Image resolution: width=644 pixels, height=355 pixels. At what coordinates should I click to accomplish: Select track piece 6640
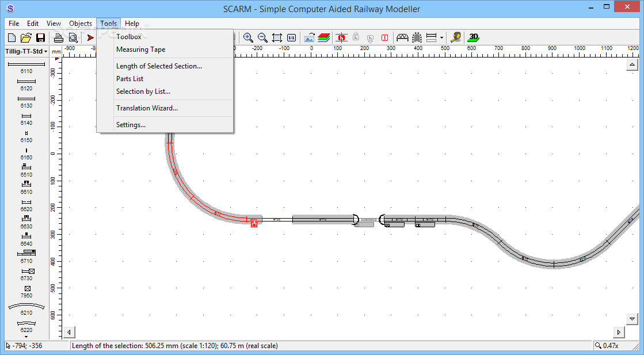pos(26,239)
